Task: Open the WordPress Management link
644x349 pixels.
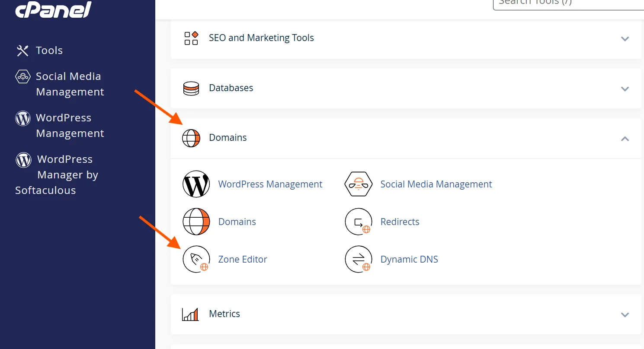Action: [270, 184]
